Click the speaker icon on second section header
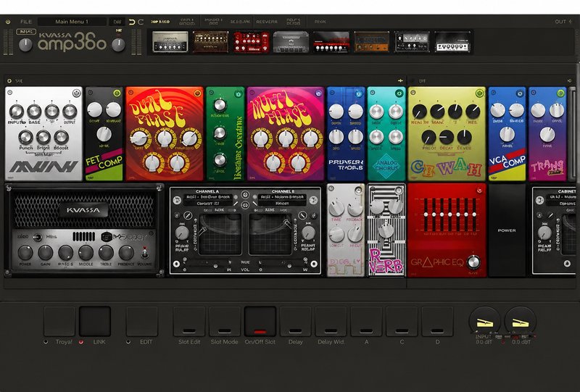 click(569, 80)
